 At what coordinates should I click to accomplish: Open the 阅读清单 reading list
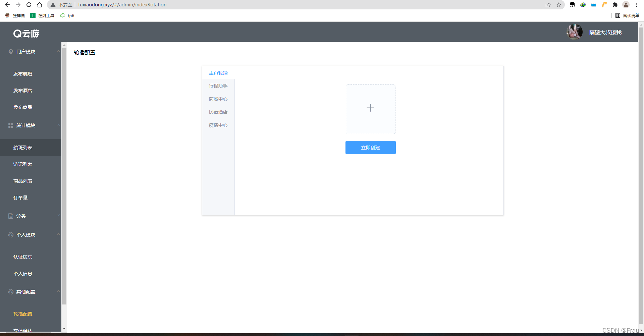(627, 15)
